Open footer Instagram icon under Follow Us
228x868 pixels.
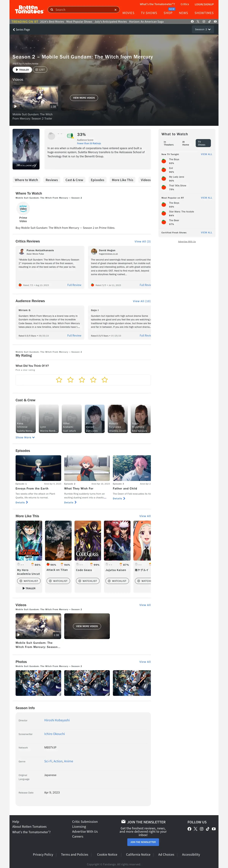click(201, 829)
